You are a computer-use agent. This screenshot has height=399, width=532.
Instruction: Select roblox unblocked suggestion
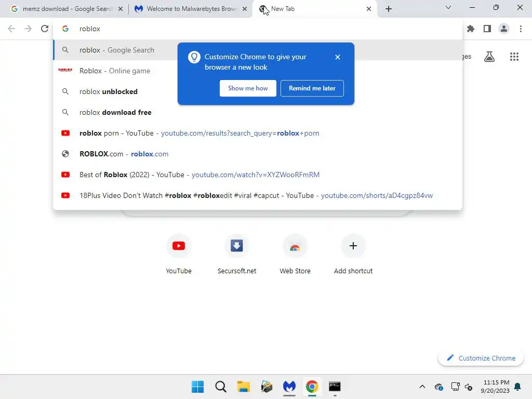258,91
